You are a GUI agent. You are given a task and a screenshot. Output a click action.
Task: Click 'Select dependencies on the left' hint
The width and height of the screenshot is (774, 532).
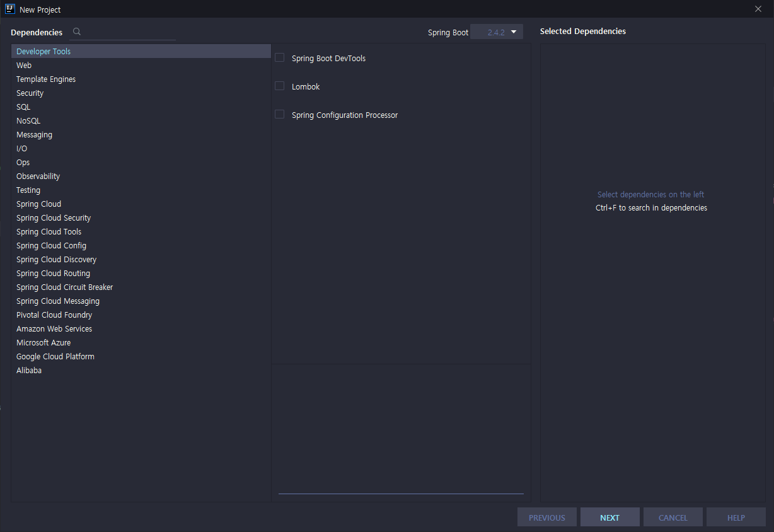click(x=651, y=194)
